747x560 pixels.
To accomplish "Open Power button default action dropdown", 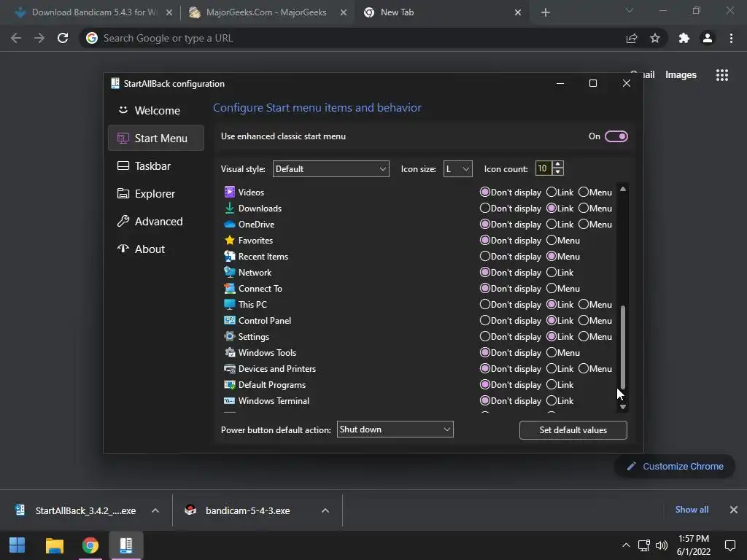I will (395, 429).
